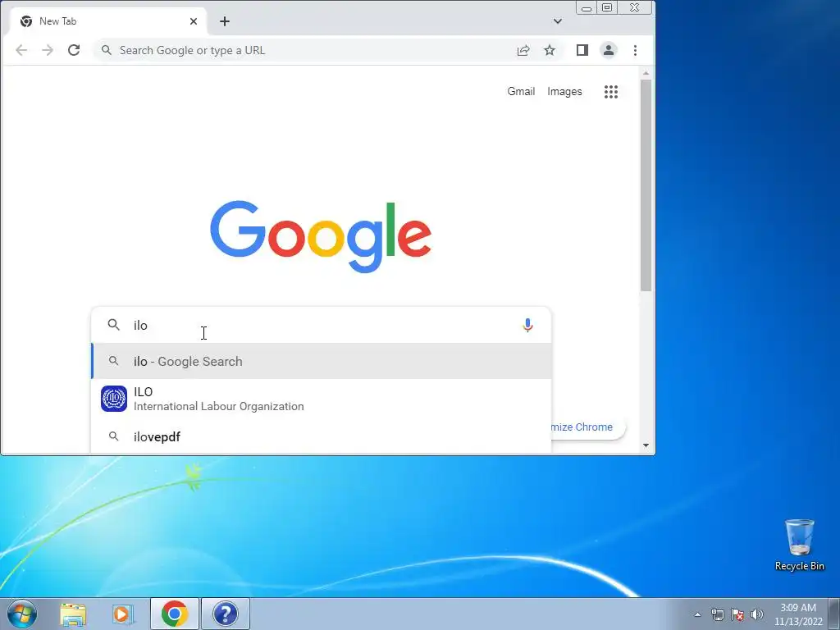Screen dimensions: 840x630
Task: Open Windows Explorer from the taskbar
Action: 73,614
